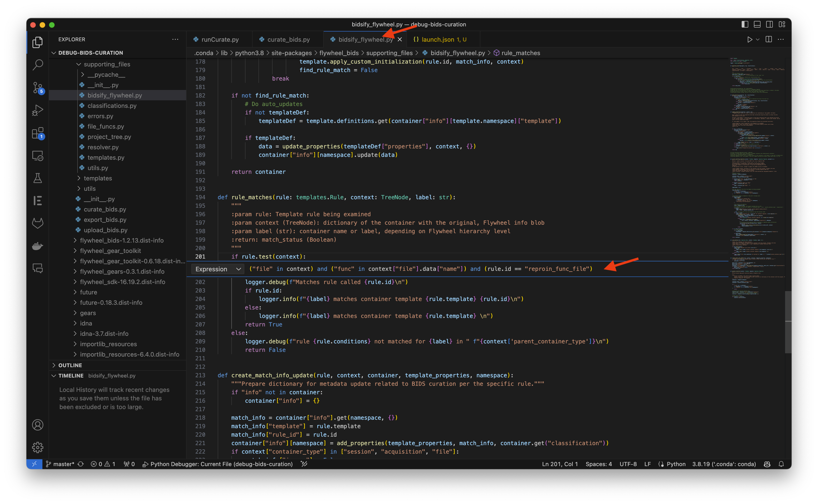Close the bidsify_flywheel.py tab
This screenshot has width=818, height=504.
400,39
